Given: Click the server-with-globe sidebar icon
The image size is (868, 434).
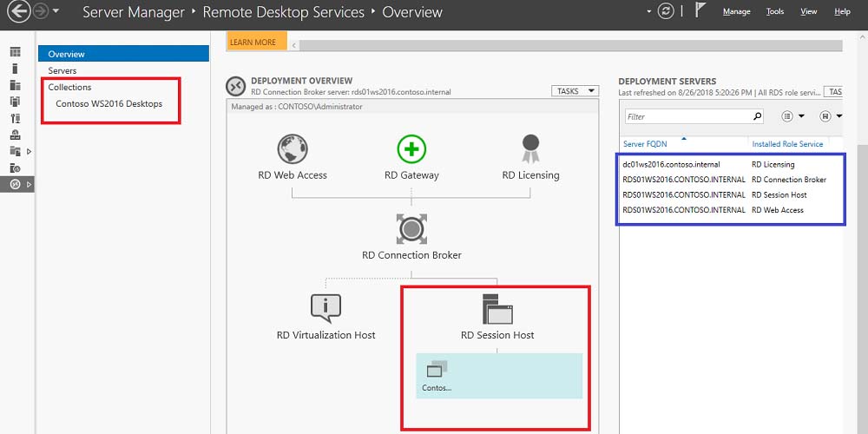Looking at the screenshot, I should [x=15, y=168].
